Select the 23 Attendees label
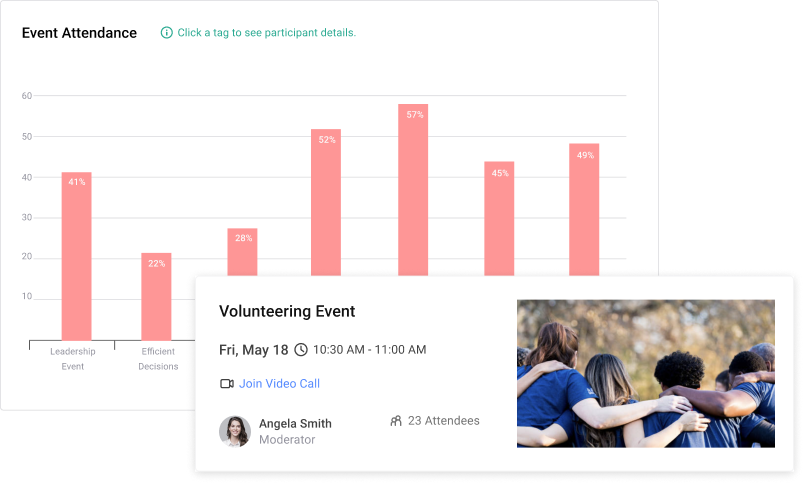The height and width of the screenshot is (487, 805). (x=443, y=421)
